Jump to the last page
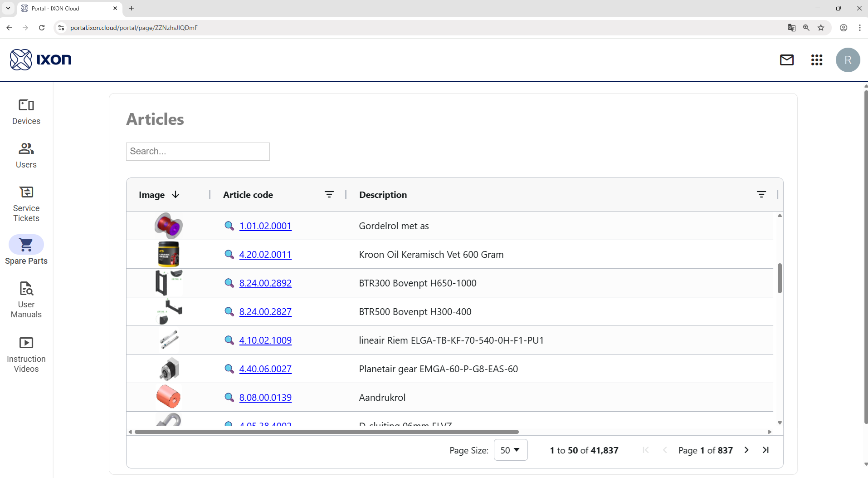 pyautogui.click(x=766, y=450)
